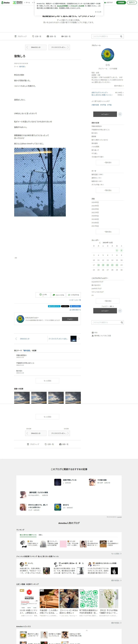
Task: Click the #W不倫 hashtag
Action: click(103, 105)
